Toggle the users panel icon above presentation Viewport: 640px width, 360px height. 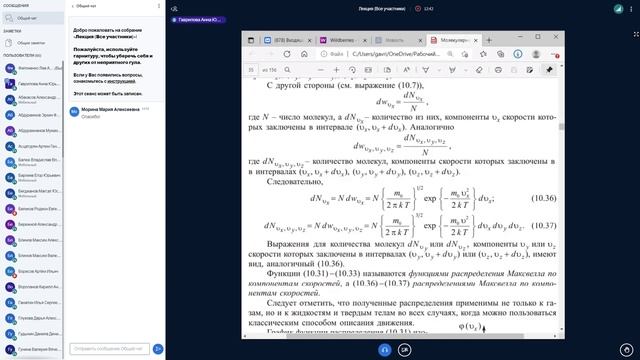point(175,9)
